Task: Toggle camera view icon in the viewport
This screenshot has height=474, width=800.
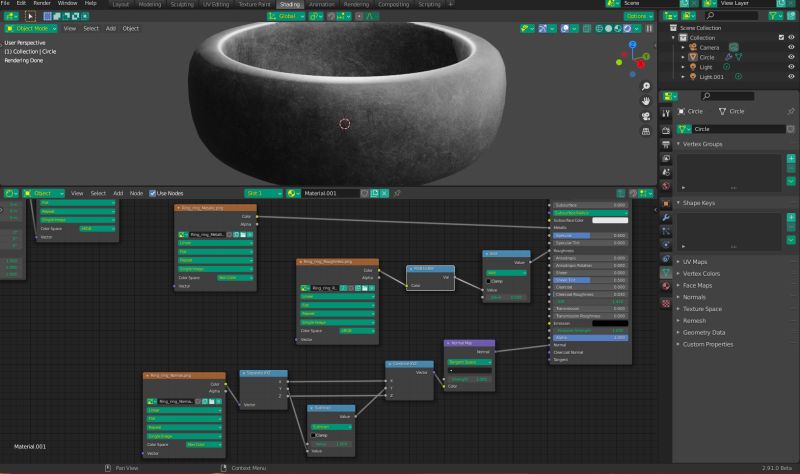Action: point(646,116)
